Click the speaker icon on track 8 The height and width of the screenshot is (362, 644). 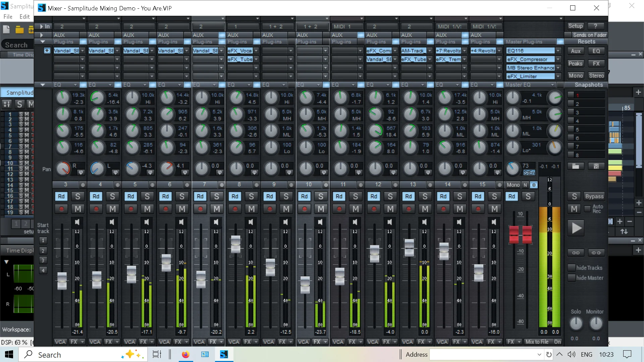[251, 222]
